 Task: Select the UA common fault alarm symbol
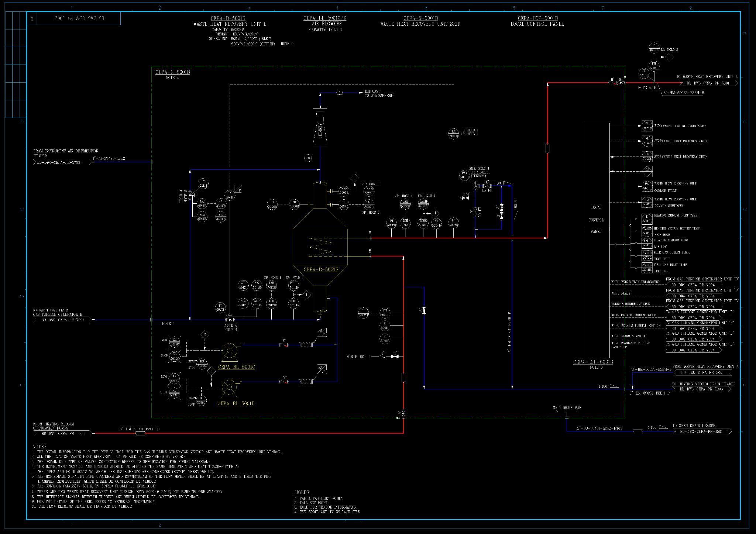[x=647, y=186]
